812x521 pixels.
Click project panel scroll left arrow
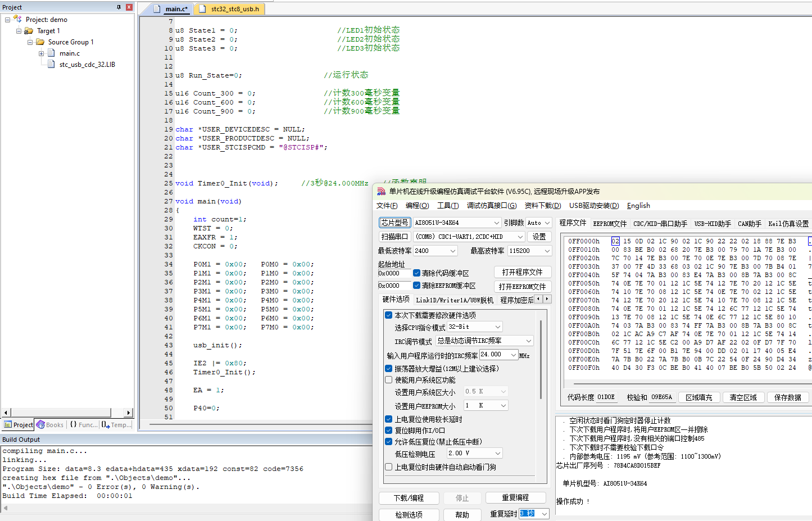point(6,413)
